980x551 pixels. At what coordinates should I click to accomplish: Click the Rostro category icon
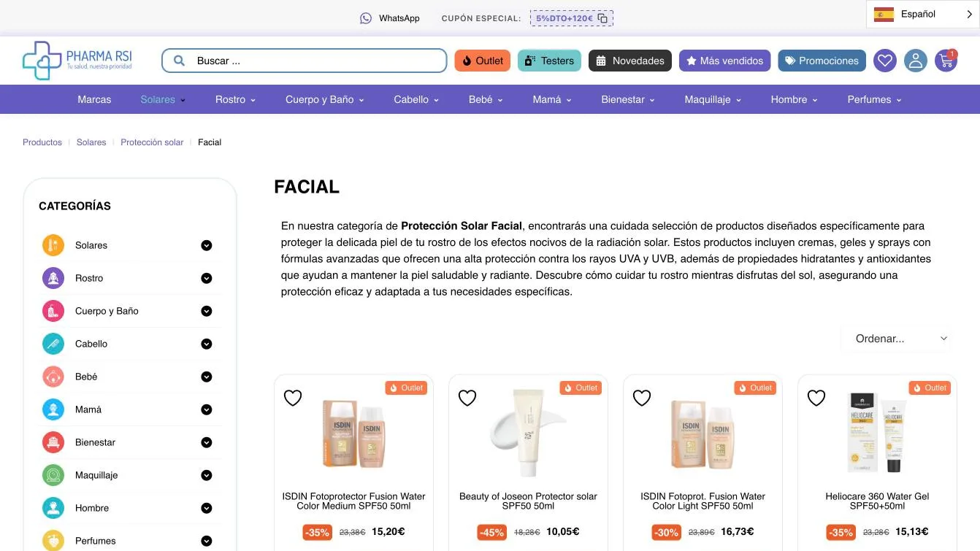53,278
